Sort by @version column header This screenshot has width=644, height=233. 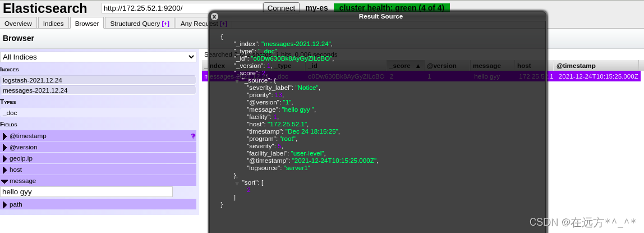pos(447,66)
